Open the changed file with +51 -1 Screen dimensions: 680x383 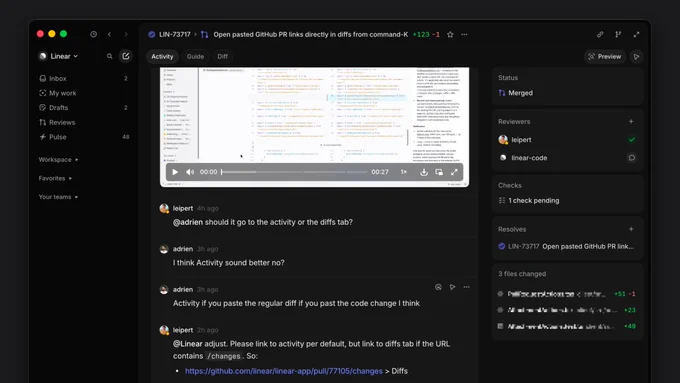567,294
